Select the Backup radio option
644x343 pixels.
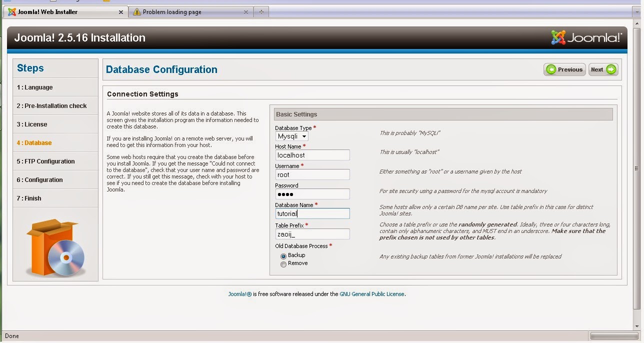point(283,256)
